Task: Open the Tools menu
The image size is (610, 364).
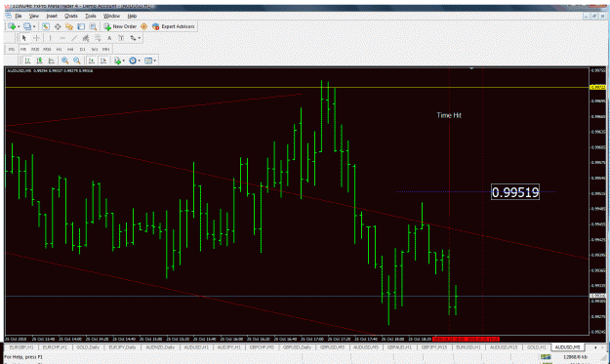Action: point(90,16)
